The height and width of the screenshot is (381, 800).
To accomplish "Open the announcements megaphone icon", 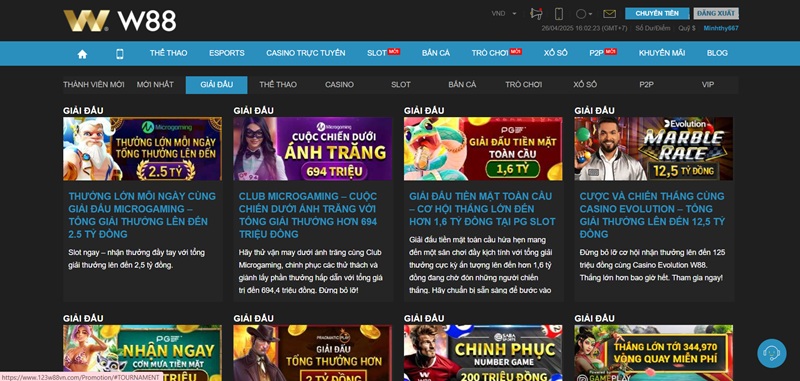I will tap(536, 14).
